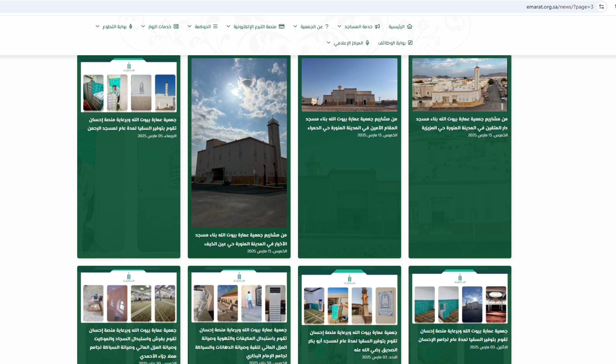Click the aerial mosque photo for حي العزيزية

(x=460, y=85)
